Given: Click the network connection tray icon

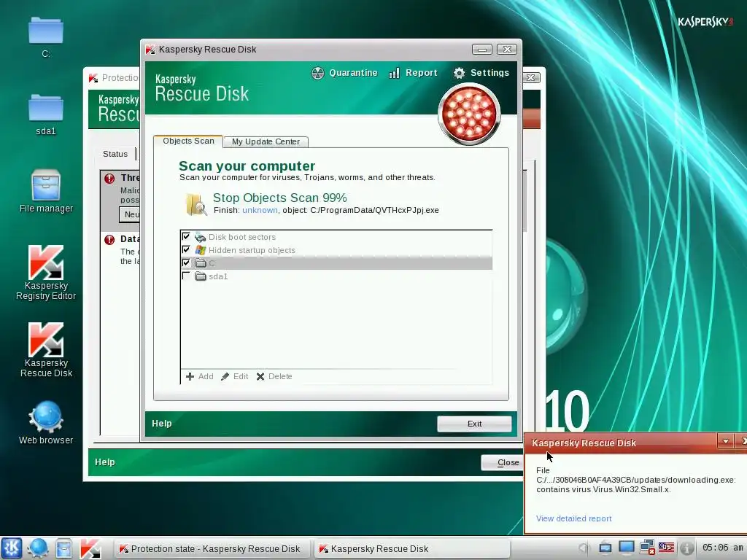Looking at the screenshot, I should 646,548.
